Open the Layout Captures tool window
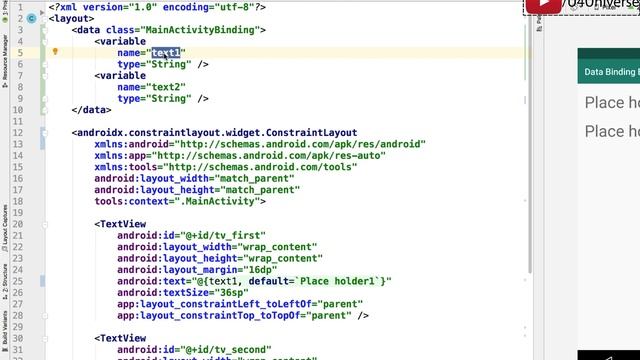Viewport: 640px width, 360px height. [4, 229]
